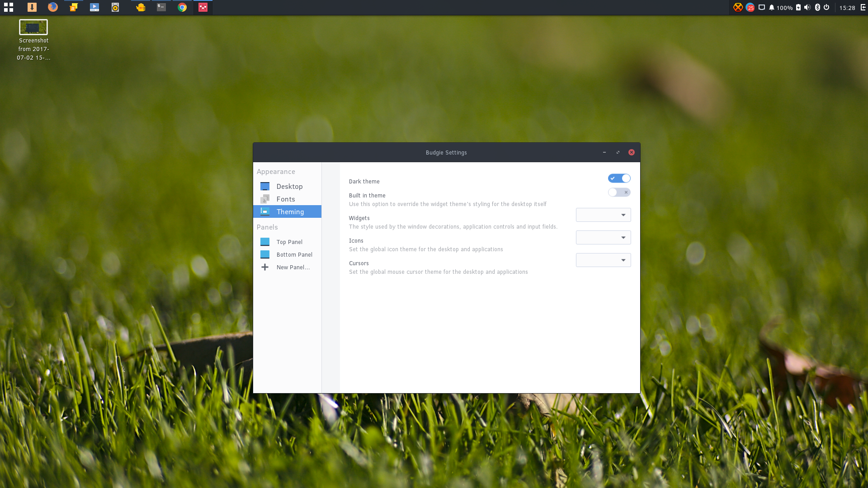Viewport: 868px width, 488px height.
Task: Click the battery charging indicator icon
Action: pos(798,7)
